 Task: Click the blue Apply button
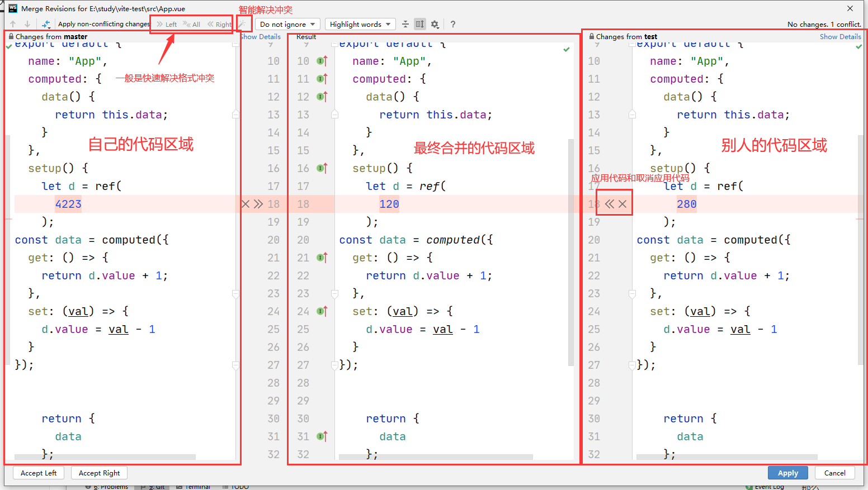coord(787,473)
